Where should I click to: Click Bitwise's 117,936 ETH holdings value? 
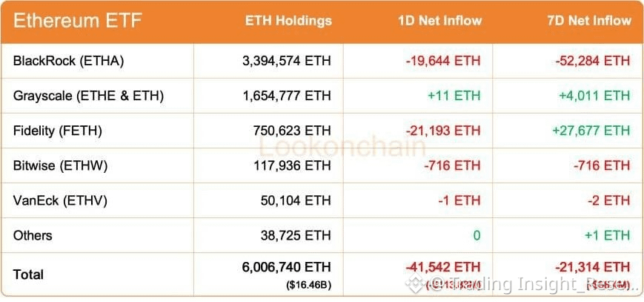pyautogui.click(x=292, y=165)
